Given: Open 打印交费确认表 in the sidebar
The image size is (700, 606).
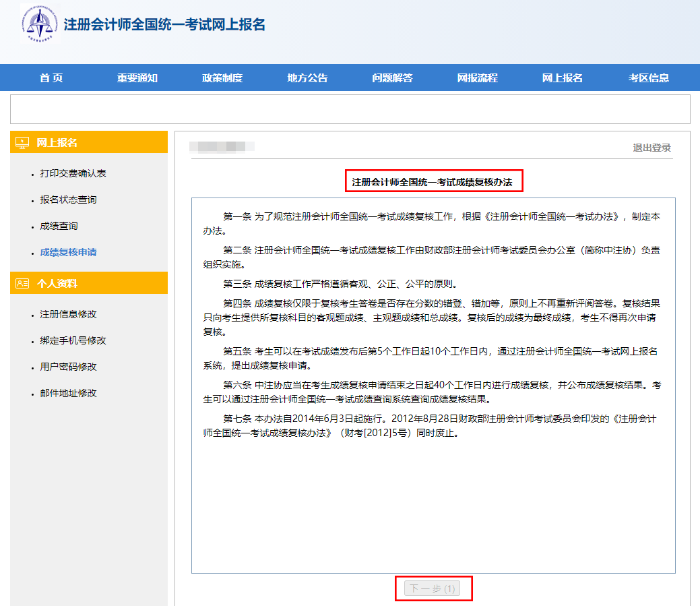Looking at the screenshot, I should (x=73, y=174).
